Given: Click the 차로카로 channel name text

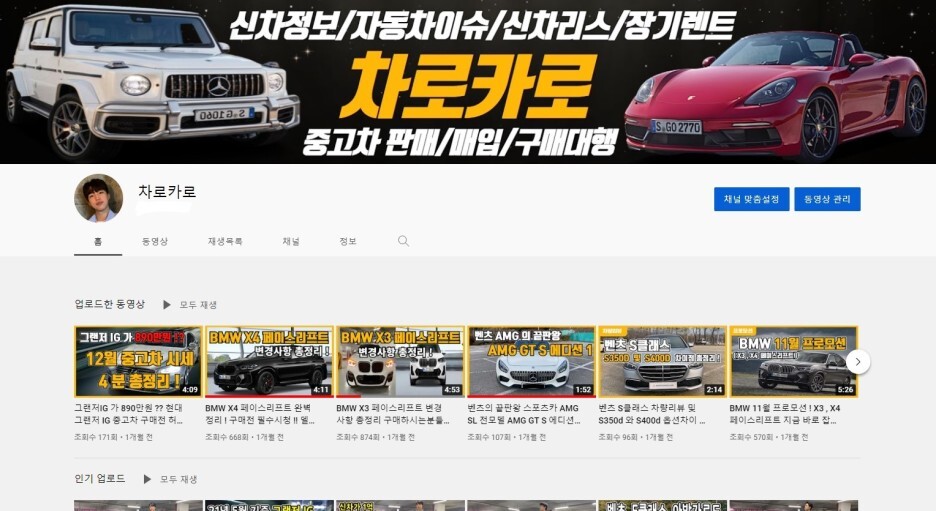Looking at the screenshot, I should point(167,192).
